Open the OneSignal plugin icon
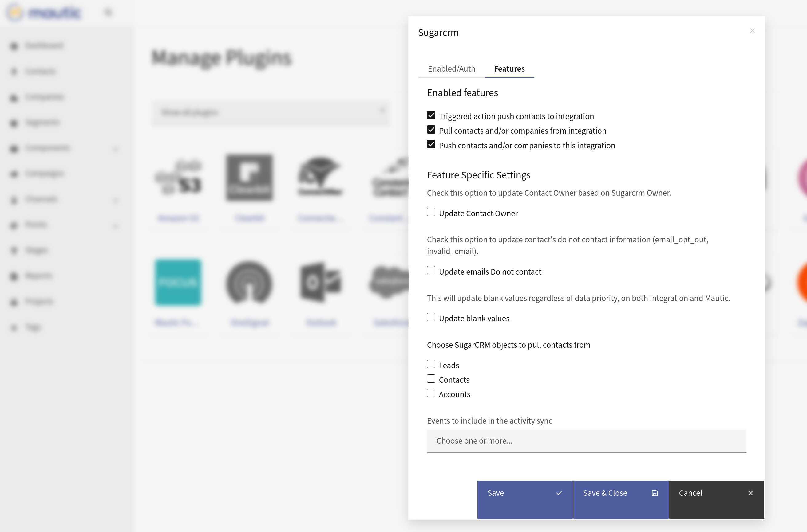 pyautogui.click(x=249, y=282)
